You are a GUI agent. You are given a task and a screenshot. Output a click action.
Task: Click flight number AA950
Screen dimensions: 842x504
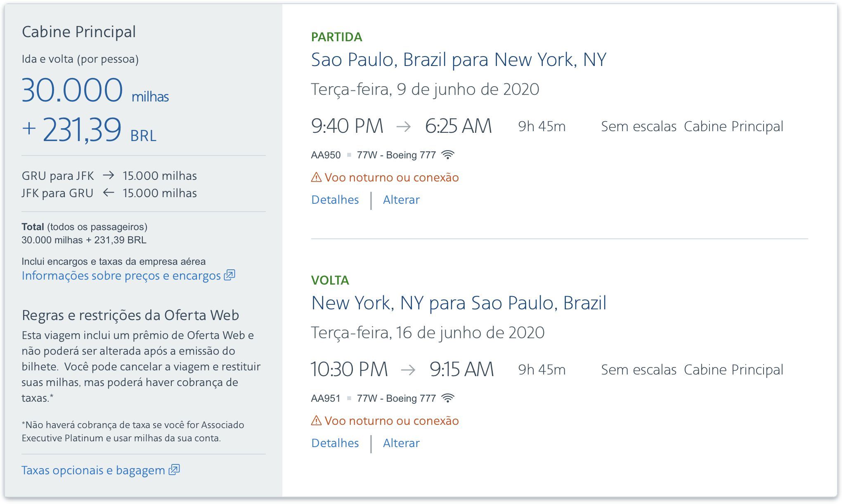(326, 155)
